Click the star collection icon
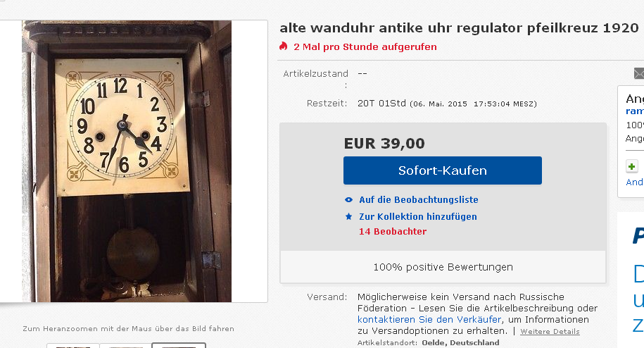Image resolution: width=644 pixels, height=348 pixels. point(348,216)
